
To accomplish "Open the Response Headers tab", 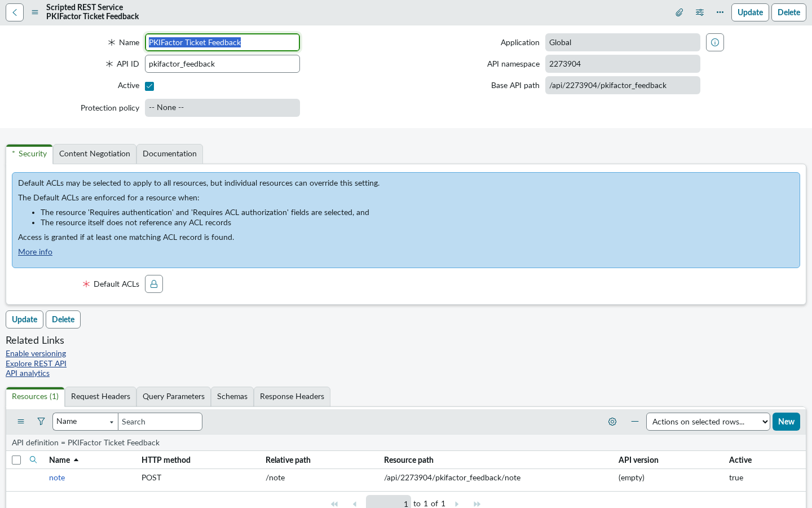I will click(x=292, y=397).
